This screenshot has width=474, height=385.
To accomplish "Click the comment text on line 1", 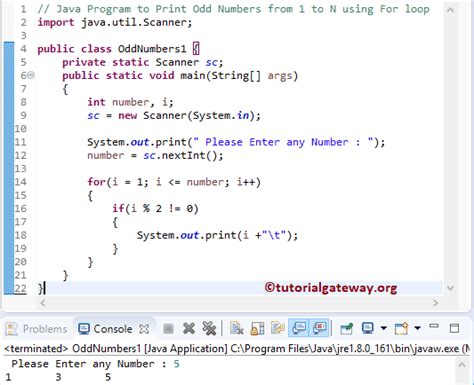I will click(x=233, y=9).
